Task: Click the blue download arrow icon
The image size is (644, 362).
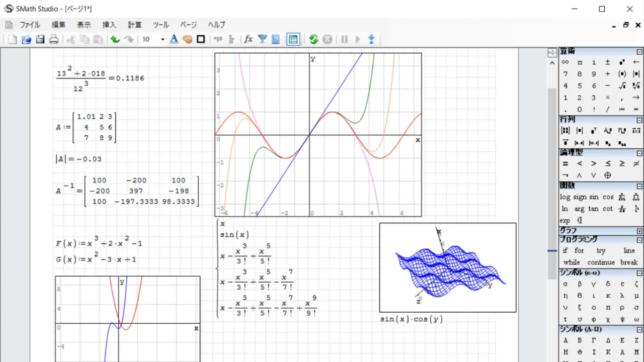Action: pyautogui.click(x=371, y=39)
